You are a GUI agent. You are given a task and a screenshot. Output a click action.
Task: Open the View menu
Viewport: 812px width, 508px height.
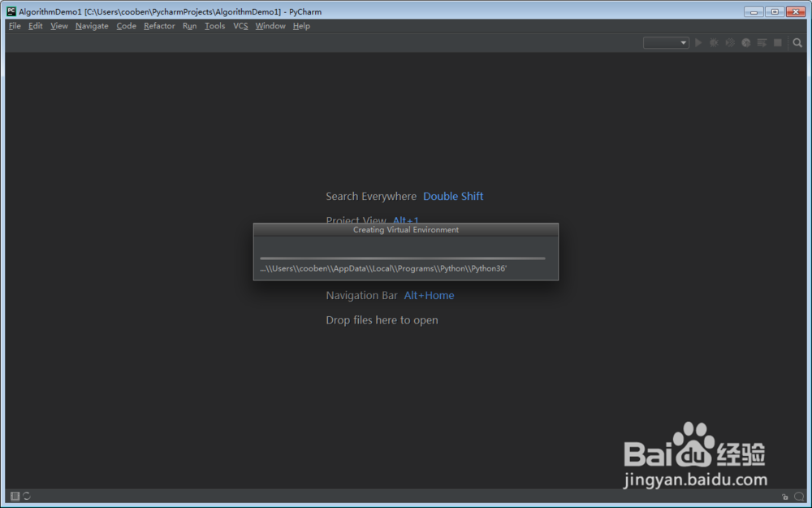pyautogui.click(x=59, y=26)
